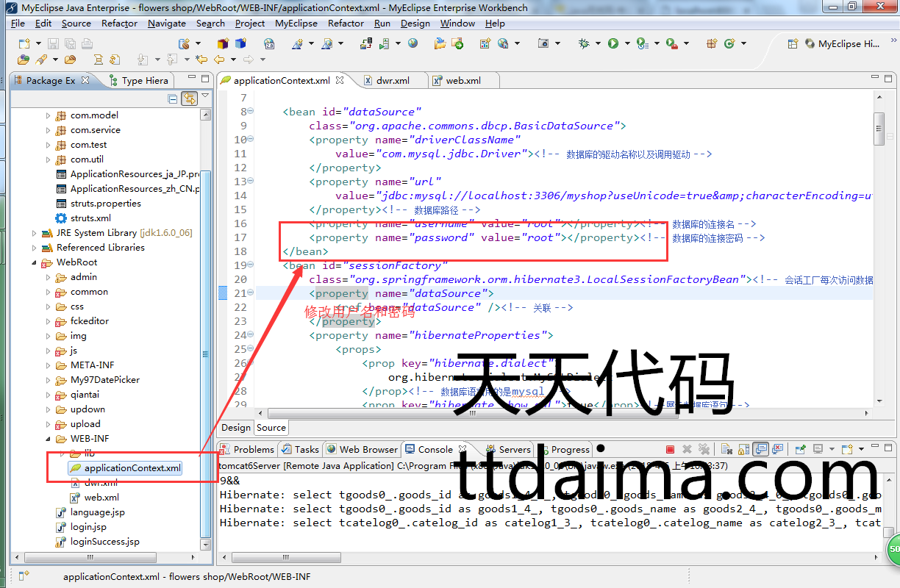900x588 pixels.
Task: Open the MyEclipse menu
Action: 296,23
